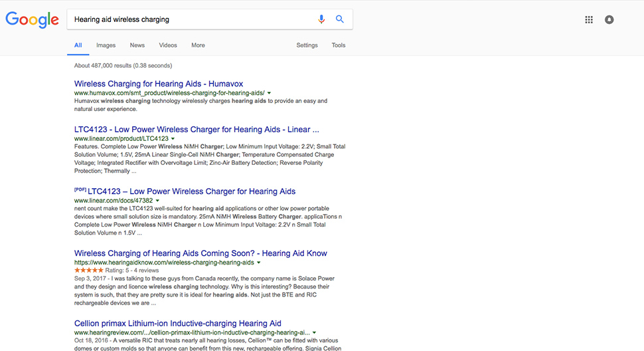Open 'Wireless Charging of Hearing Aids Coming Soon?' result
Screen dimensions: 644x351
201,253
